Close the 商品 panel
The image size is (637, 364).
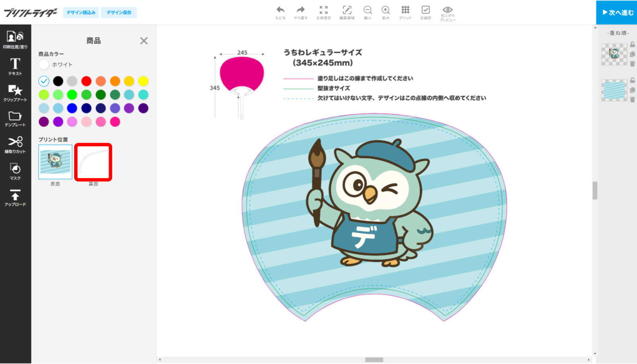point(144,41)
